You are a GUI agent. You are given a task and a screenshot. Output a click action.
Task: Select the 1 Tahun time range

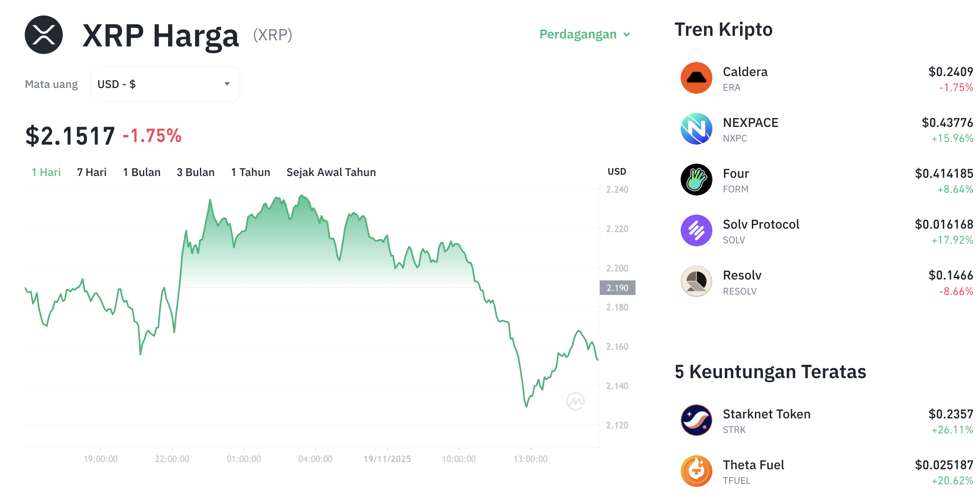pos(250,172)
